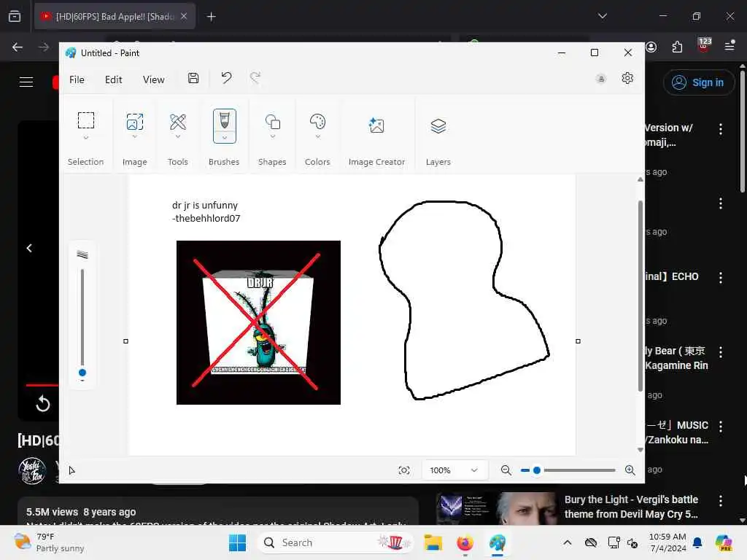Click the Paint account profile icon
Screen dimensions: 747x560
601,79
